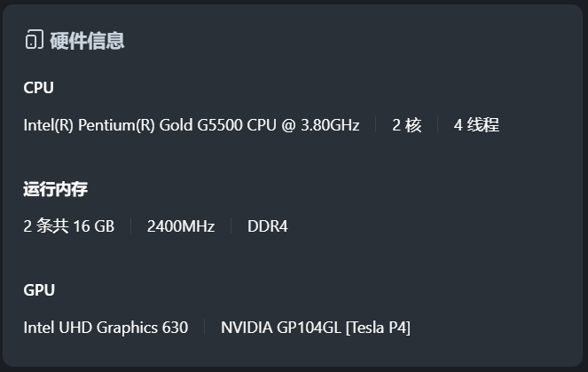Click the divider between 2400MHz and DDR4
This screenshot has height=372, width=588.
[231, 226]
